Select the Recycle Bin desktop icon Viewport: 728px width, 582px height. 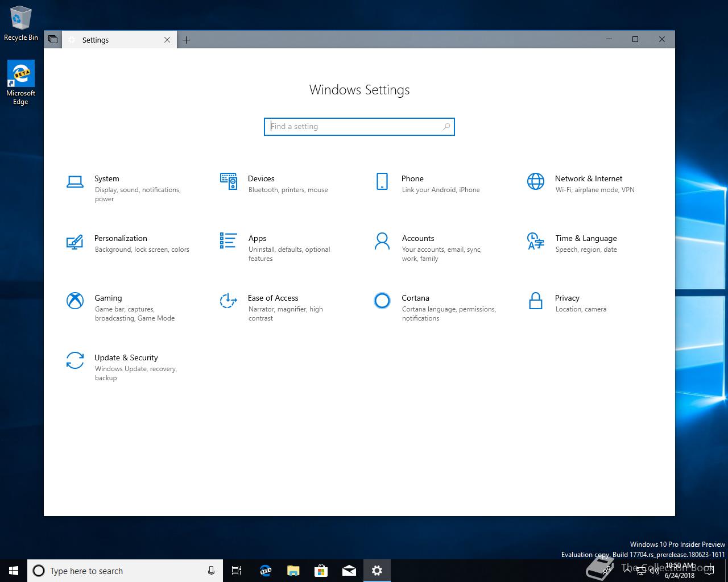[21, 23]
